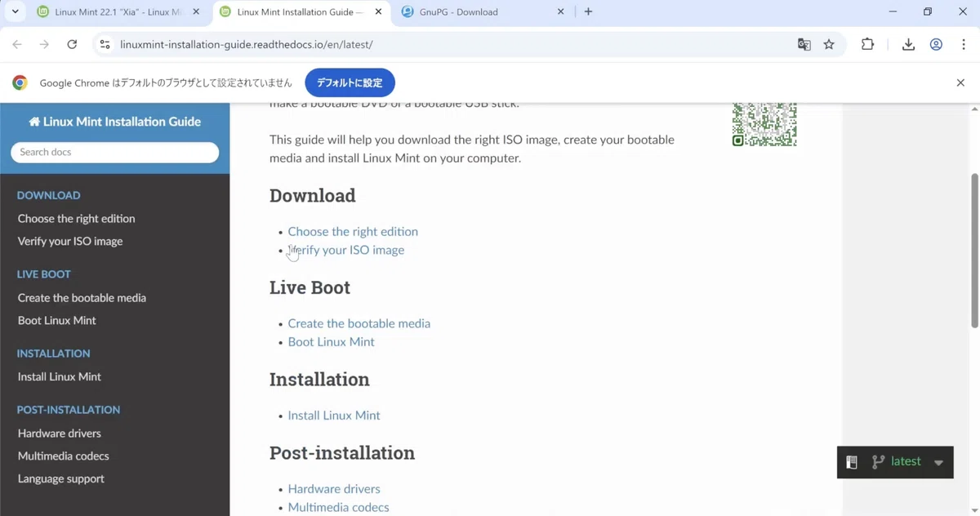Close the Linux Mint 22.1 Xia tab
The height and width of the screenshot is (516, 980).
pos(196,12)
